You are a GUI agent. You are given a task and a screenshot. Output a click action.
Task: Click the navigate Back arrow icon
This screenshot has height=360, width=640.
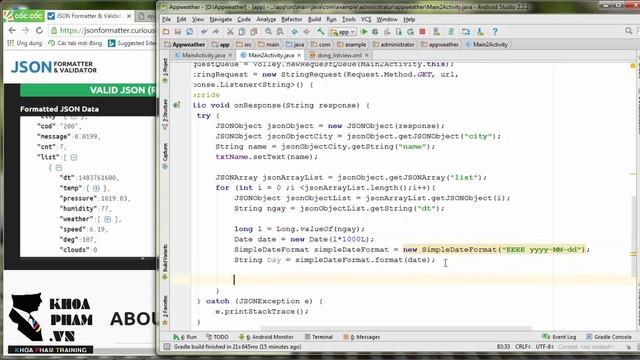(x=294, y=31)
